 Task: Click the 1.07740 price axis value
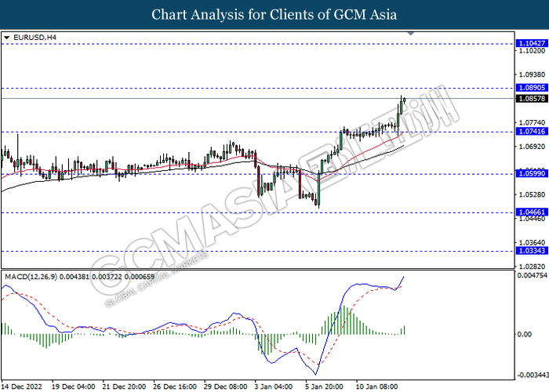(x=532, y=122)
